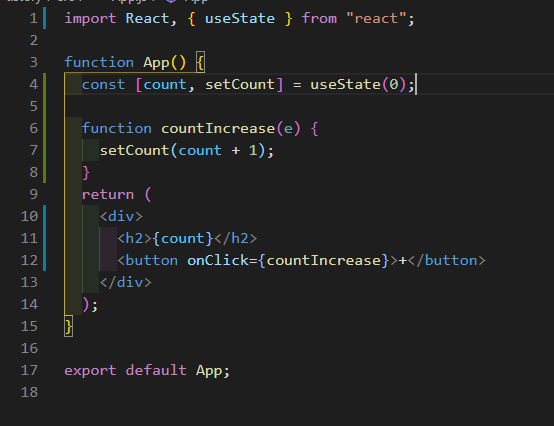The image size is (554, 426).
Task: Click "count" inside setCount on line 7
Action: [200, 150]
